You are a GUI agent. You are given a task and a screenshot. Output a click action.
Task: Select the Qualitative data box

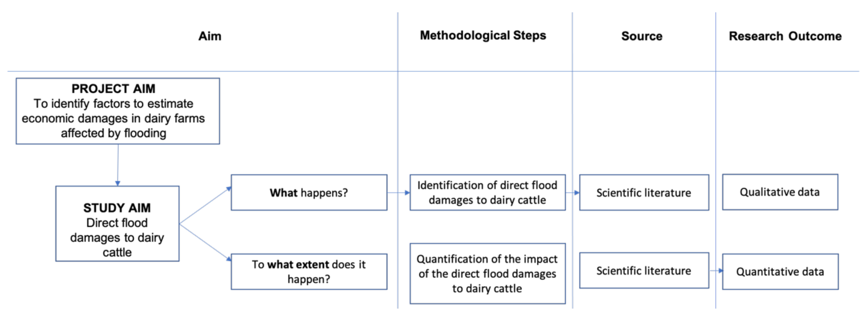pos(780,192)
